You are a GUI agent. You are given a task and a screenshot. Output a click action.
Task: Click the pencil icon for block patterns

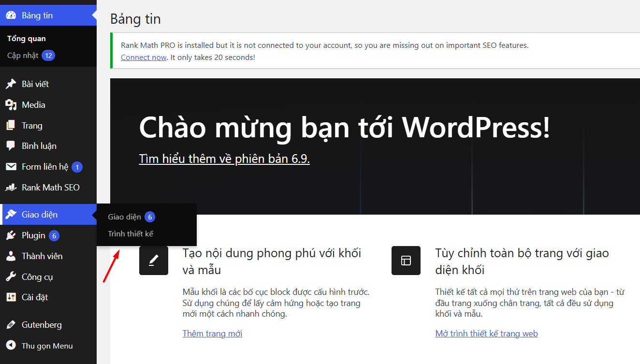(154, 261)
